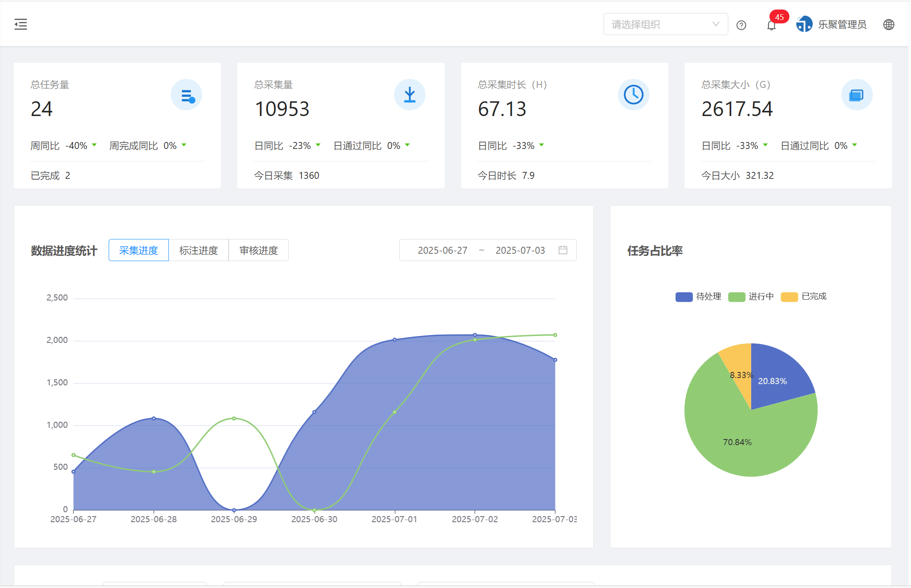Screen dimensions: 911x588
Task: Click the language globe icon
Action: [x=888, y=25]
